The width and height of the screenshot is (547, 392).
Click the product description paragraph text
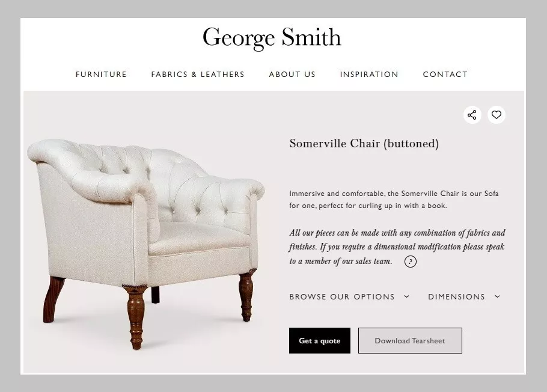pos(394,200)
